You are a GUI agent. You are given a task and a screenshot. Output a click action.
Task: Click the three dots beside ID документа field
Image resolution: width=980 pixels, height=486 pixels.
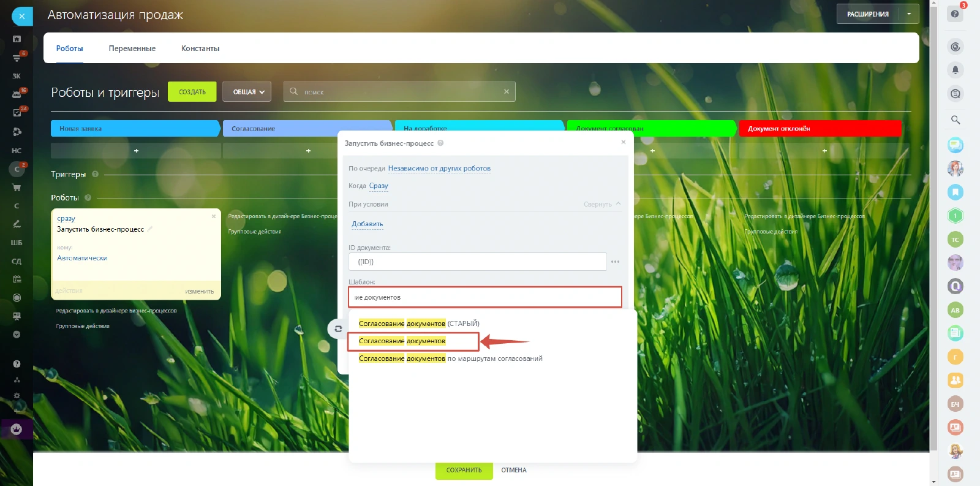click(x=615, y=262)
